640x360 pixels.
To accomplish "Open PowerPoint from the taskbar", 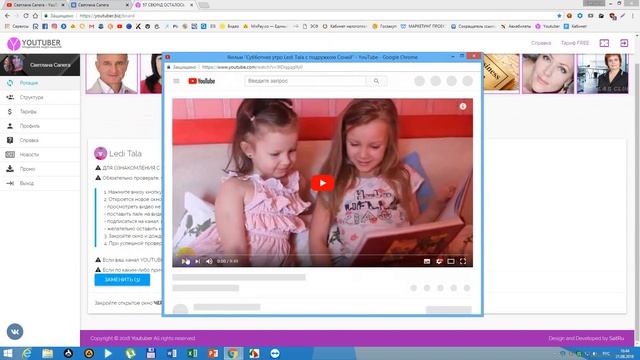I will click(x=213, y=353).
